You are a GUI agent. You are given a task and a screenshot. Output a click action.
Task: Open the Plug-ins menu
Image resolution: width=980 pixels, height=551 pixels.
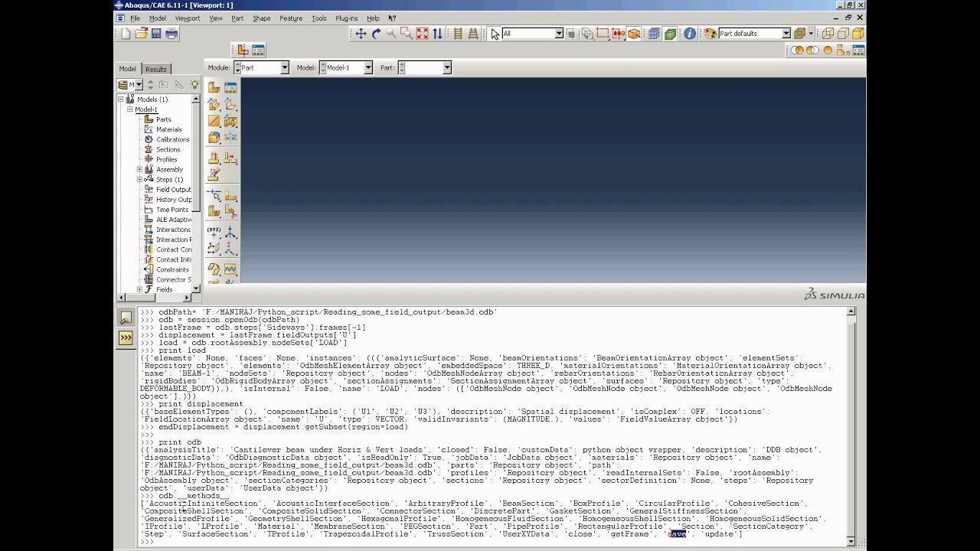pyautogui.click(x=346, y=18)
